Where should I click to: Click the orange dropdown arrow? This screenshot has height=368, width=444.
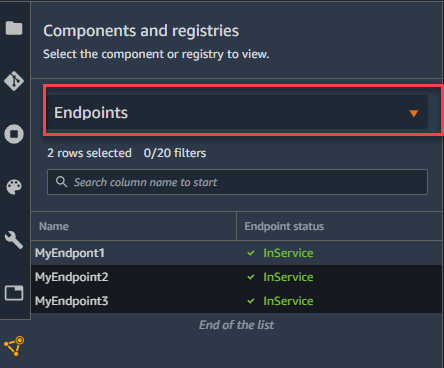point(414,113)
